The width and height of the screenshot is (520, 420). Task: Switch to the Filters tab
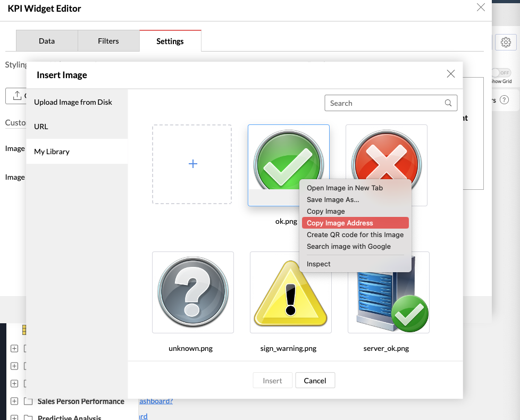pos(108,41)
